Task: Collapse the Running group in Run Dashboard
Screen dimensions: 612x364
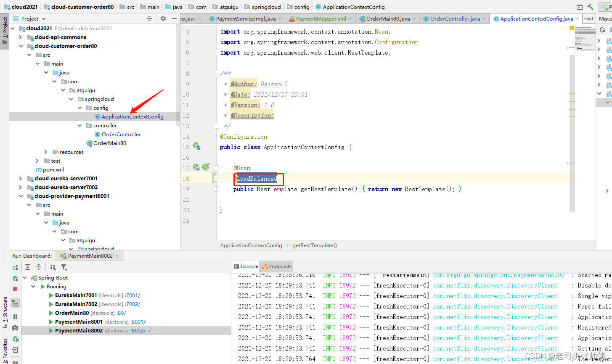Action: [x=33, y=287]
